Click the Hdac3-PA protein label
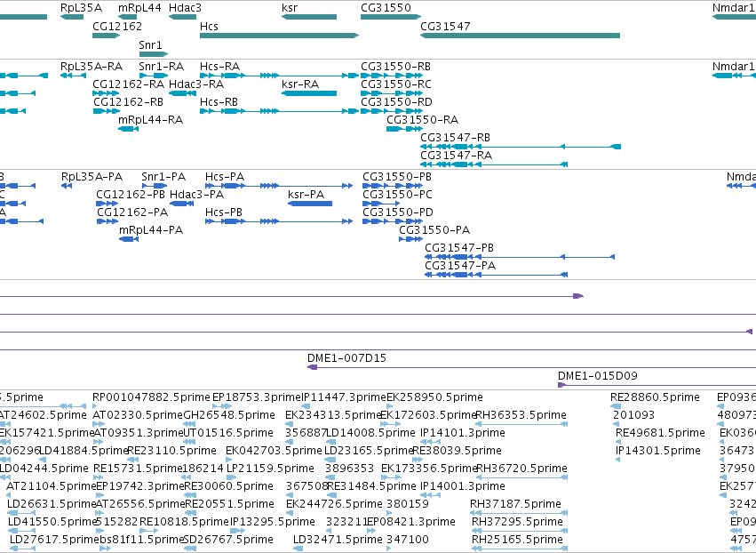The image size is (756, 553). [196, 195]
